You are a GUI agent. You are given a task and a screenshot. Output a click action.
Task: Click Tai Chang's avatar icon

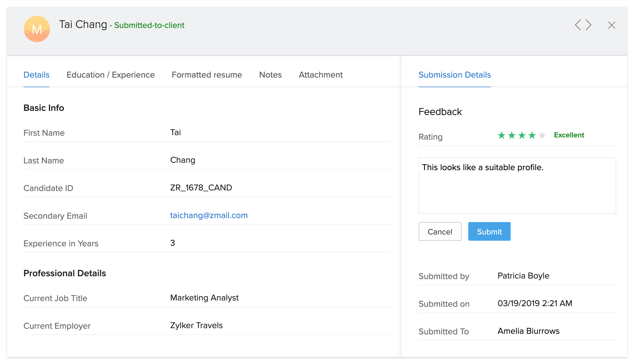click(37, 29)
